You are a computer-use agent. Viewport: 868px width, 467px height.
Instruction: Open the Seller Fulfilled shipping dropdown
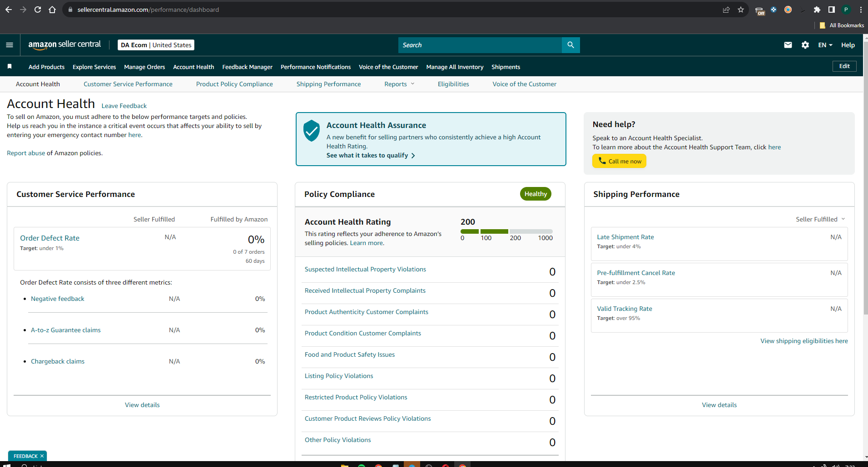click(820, 219)
